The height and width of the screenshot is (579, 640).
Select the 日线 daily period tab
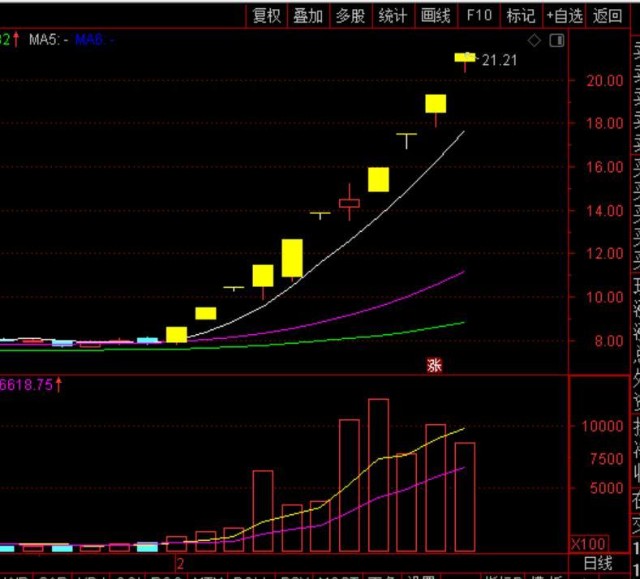click(598, 565)
